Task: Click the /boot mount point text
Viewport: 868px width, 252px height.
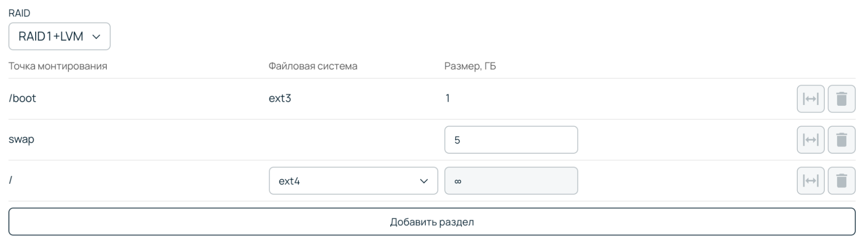Action: point(22,98)
